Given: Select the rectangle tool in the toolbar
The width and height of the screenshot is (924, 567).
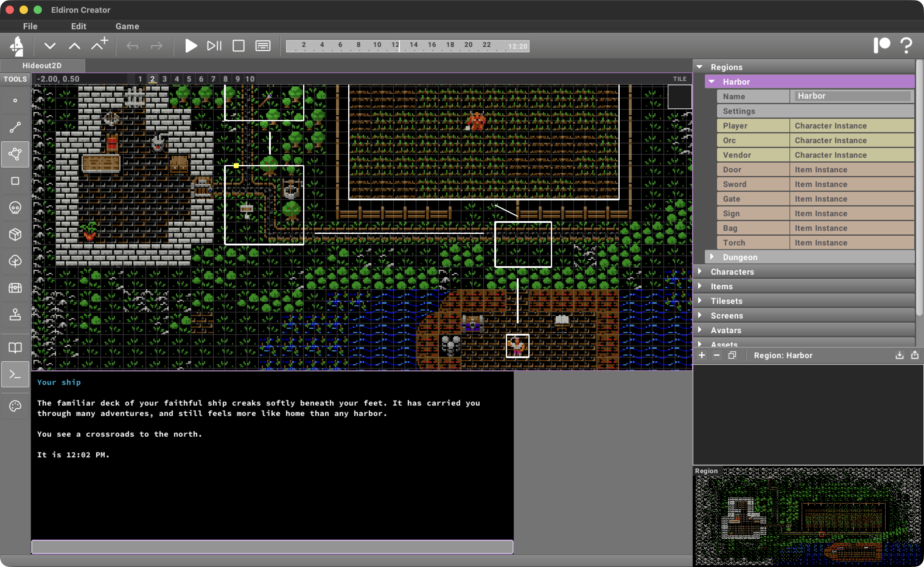Looking at the screenshot, I should (15, 181).
